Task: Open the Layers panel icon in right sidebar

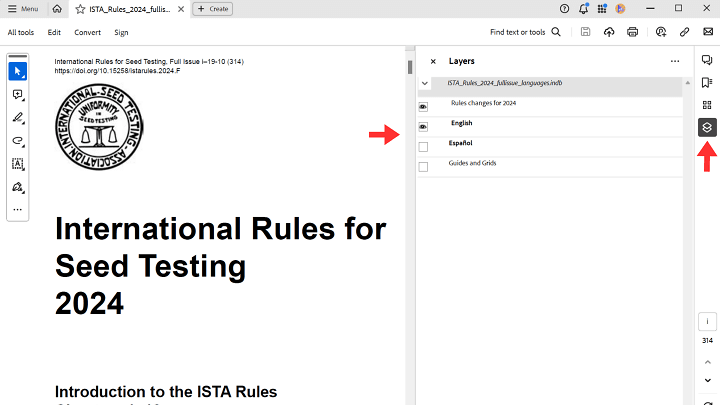Action: click(x=707, y=127)
